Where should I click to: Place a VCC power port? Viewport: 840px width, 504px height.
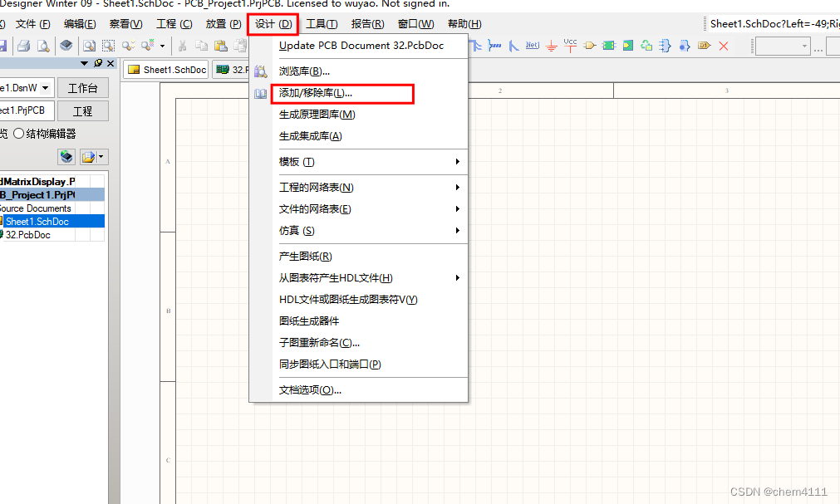[570, 46]
